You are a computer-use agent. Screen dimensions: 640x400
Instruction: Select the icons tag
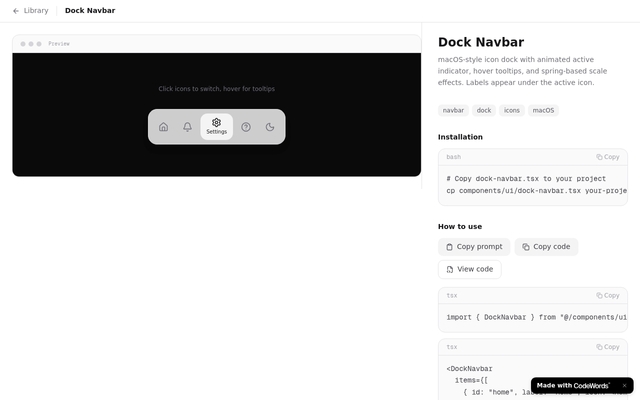point(511,110)
